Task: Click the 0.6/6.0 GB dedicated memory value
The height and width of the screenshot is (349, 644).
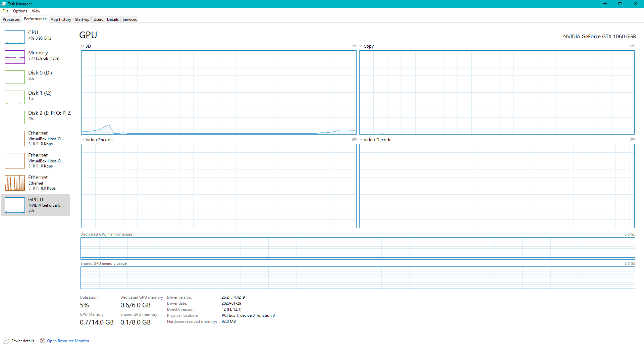Action: (x=136, y=305)
